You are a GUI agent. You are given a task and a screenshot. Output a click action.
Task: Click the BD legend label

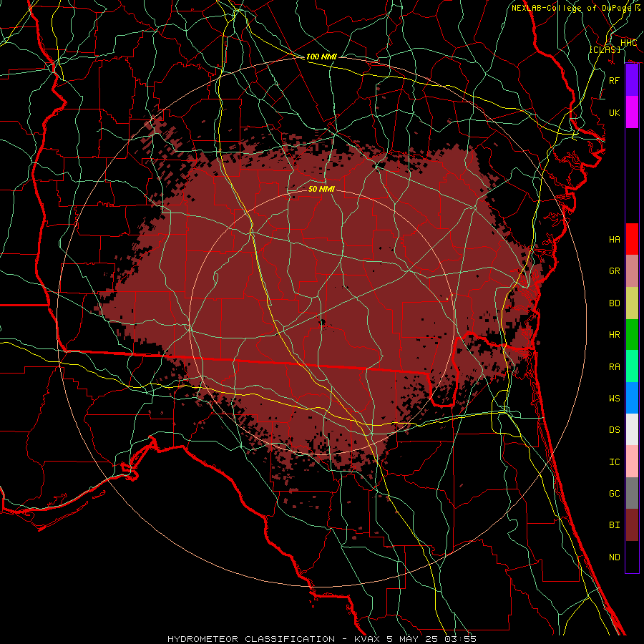coord(615,303)
